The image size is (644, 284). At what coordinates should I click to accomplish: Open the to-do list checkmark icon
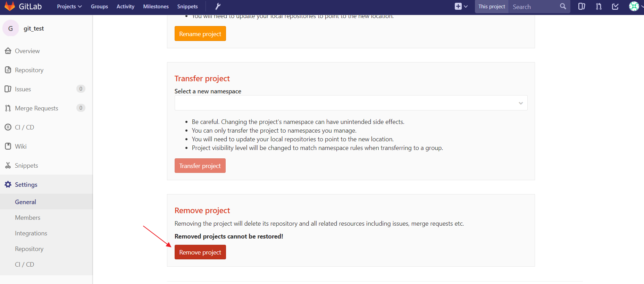615,7
